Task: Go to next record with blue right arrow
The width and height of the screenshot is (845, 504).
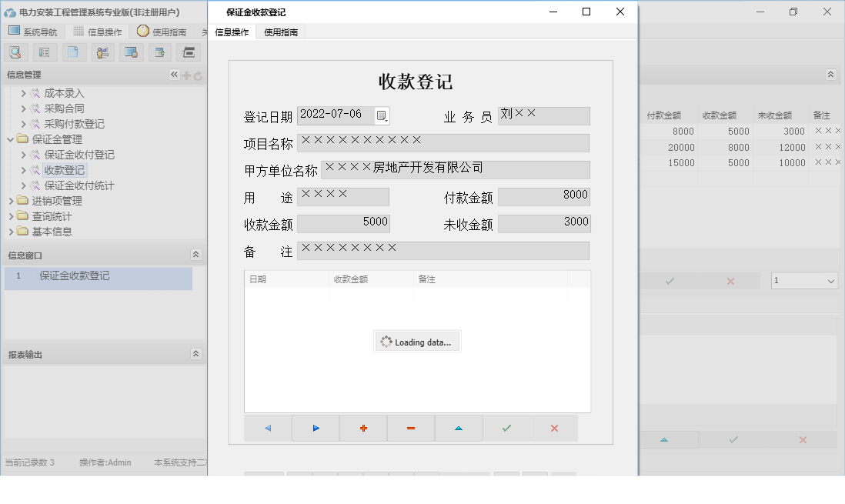Action: 316,429
